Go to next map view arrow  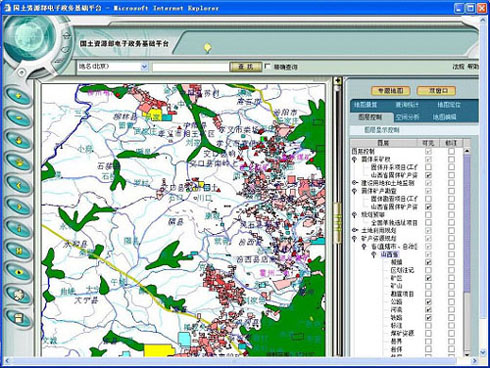[x=19, y=207]
